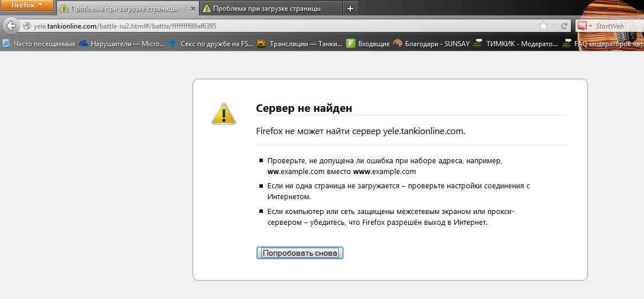644x299 pixels.
Task: Open the orange Firefox application menu
Action: click(x=27, y=5)
